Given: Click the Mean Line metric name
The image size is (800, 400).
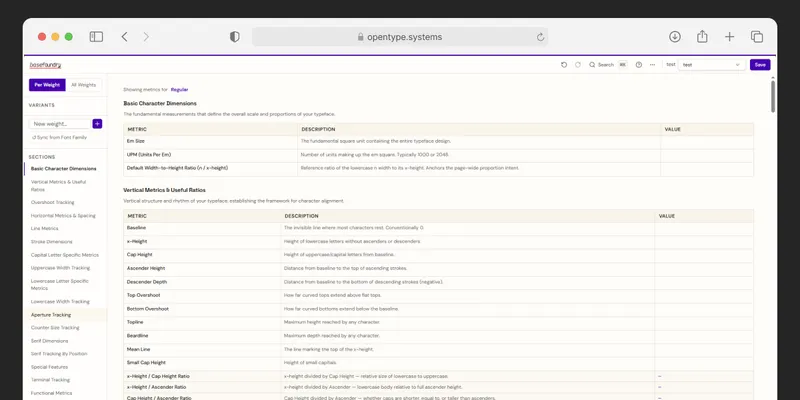Looking at the screenshot, I should click(x=138, y=349).
